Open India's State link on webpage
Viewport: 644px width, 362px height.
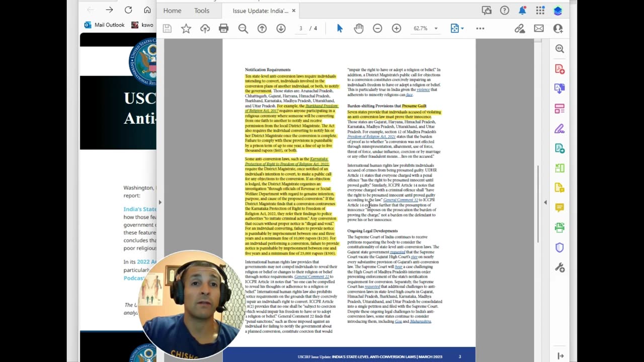140,209
